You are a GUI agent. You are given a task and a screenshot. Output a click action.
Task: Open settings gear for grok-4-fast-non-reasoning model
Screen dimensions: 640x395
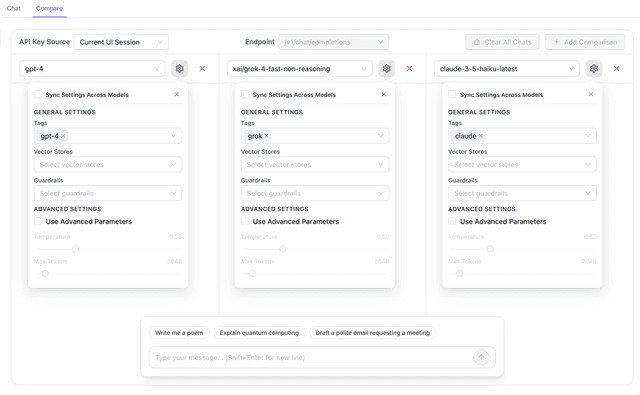tap(386, 69)
